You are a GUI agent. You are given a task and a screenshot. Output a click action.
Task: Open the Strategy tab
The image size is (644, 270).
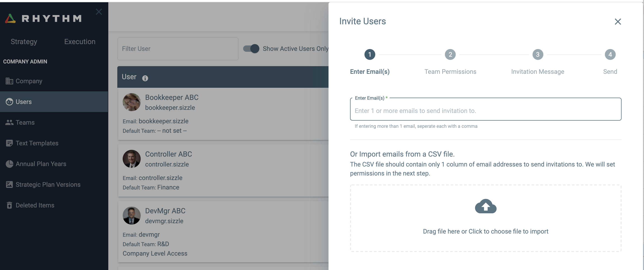coord(24,42)
